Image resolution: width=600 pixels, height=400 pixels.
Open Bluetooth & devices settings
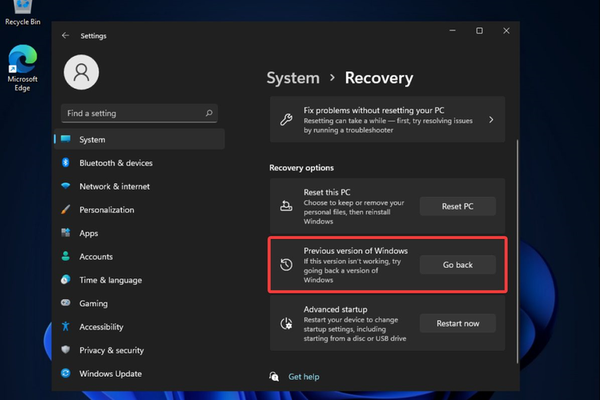click(115, 163)
